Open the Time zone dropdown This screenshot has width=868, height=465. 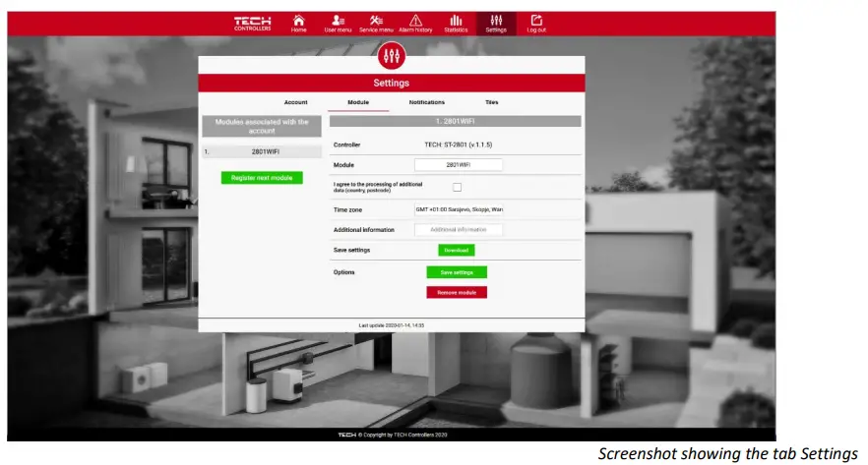click(x=459, y=209)
